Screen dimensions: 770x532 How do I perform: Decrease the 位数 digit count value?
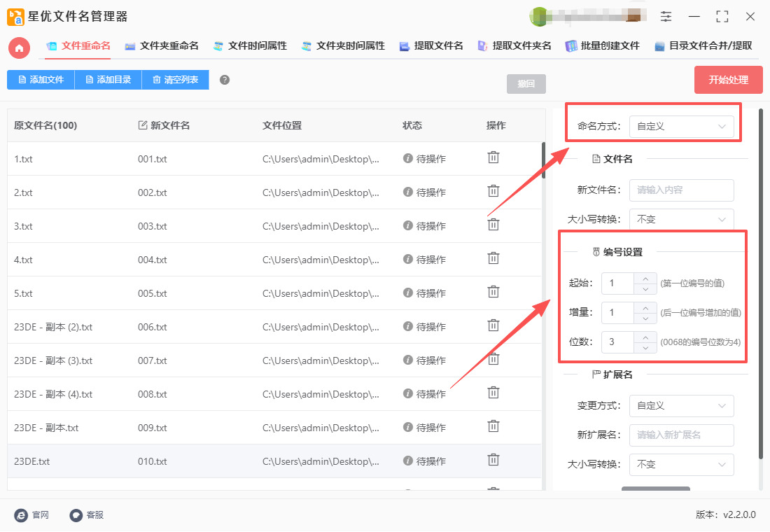click(645, 348)
